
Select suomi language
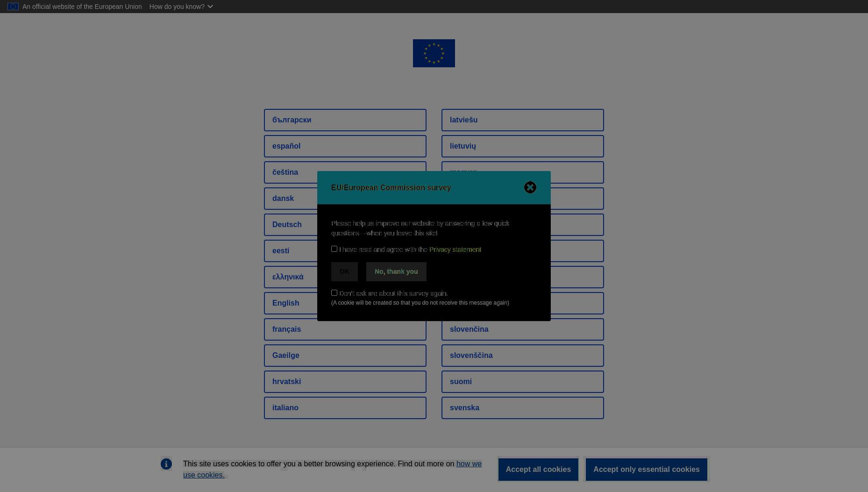coord(523,382)
